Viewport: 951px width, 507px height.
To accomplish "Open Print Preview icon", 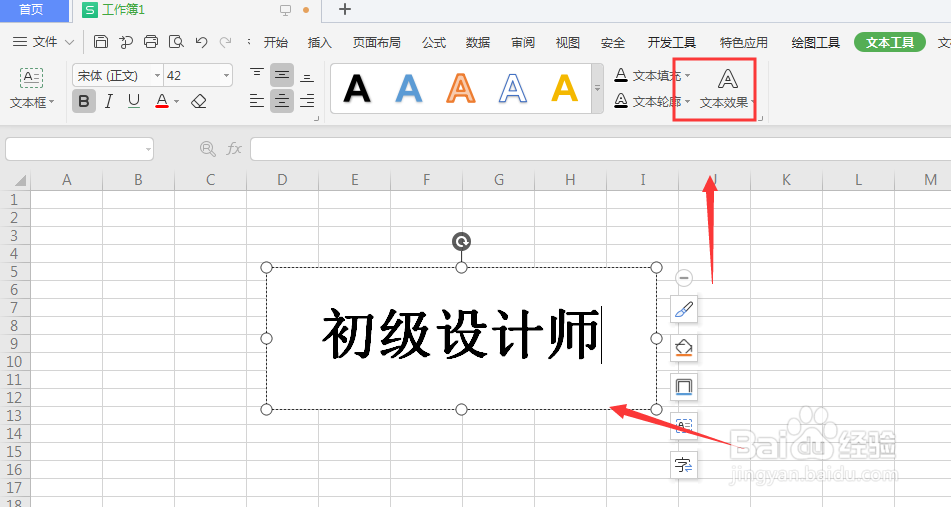I will coord(176,42).
